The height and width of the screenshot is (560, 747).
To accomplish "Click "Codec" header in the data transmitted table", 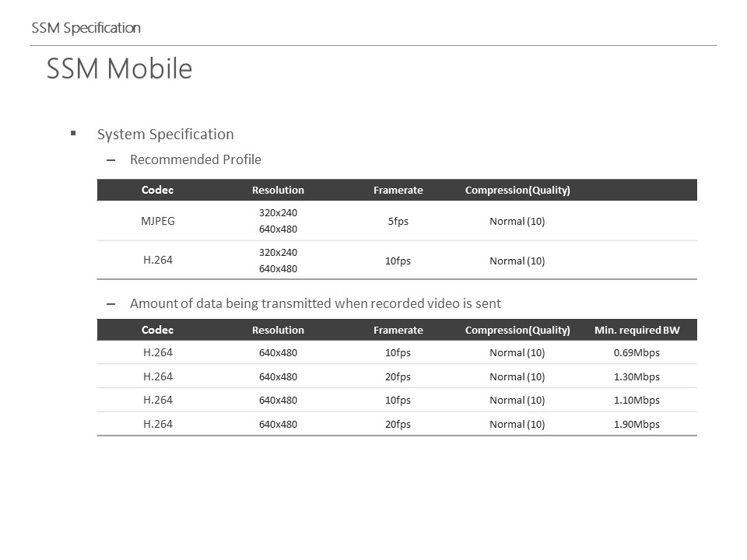I will click(x=158, y=330).
